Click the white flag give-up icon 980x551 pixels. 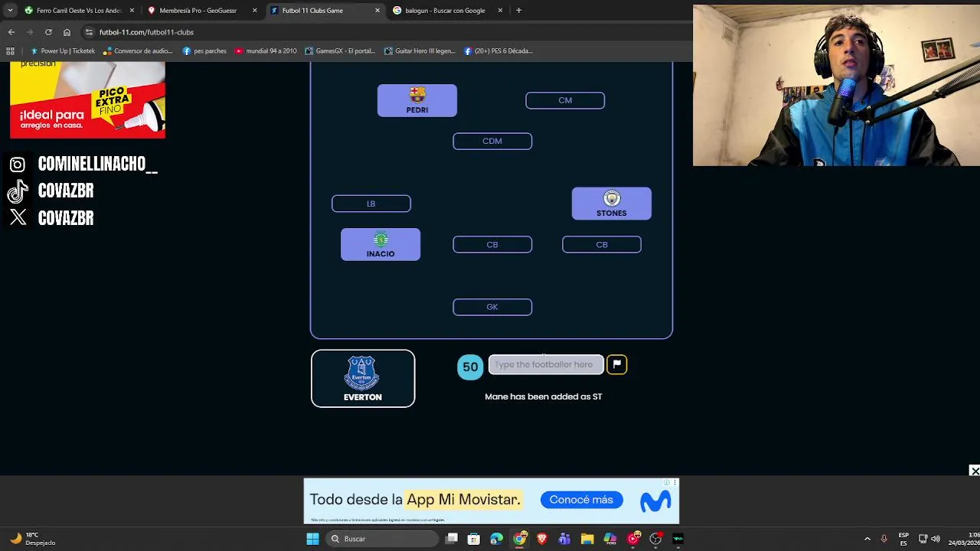point(616,364)
